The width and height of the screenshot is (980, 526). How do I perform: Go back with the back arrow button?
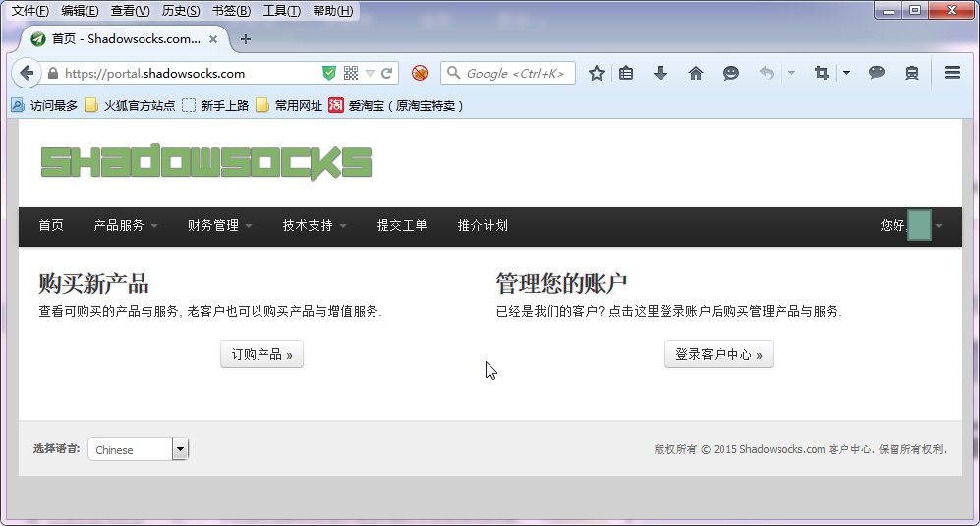(27, 73)
